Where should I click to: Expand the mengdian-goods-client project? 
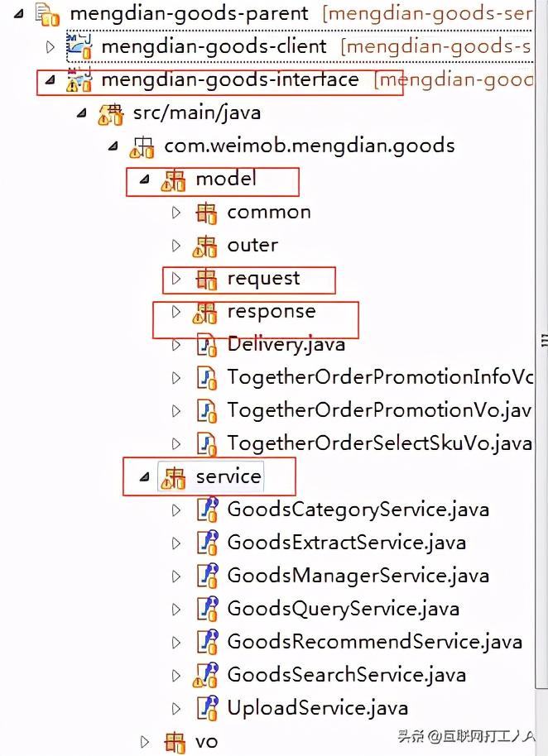[50, 47]
